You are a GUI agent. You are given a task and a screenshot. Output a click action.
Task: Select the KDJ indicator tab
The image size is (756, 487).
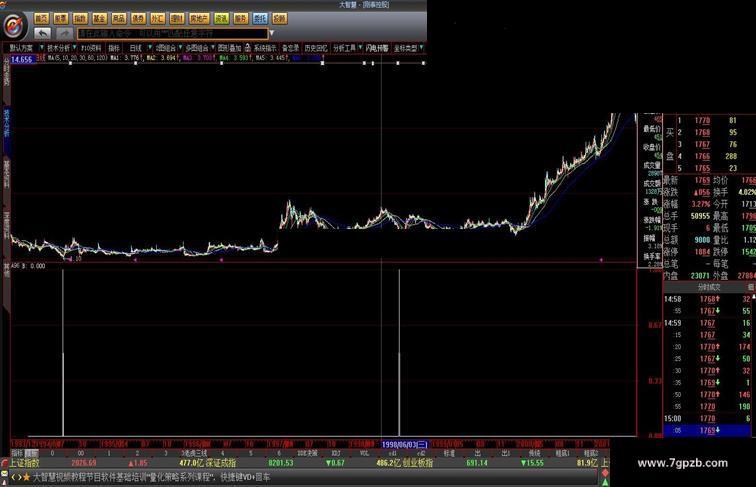(x=336, y=453)
